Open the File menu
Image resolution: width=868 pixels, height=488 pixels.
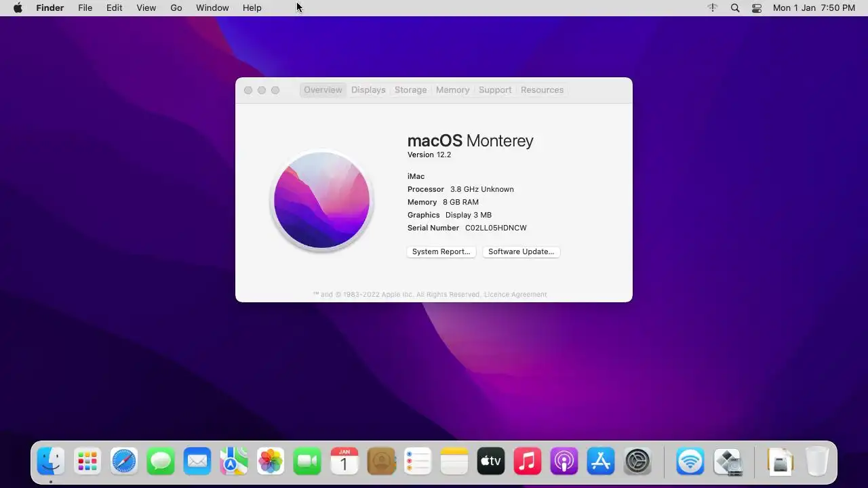pyautogui.click(x=85, y=8)
